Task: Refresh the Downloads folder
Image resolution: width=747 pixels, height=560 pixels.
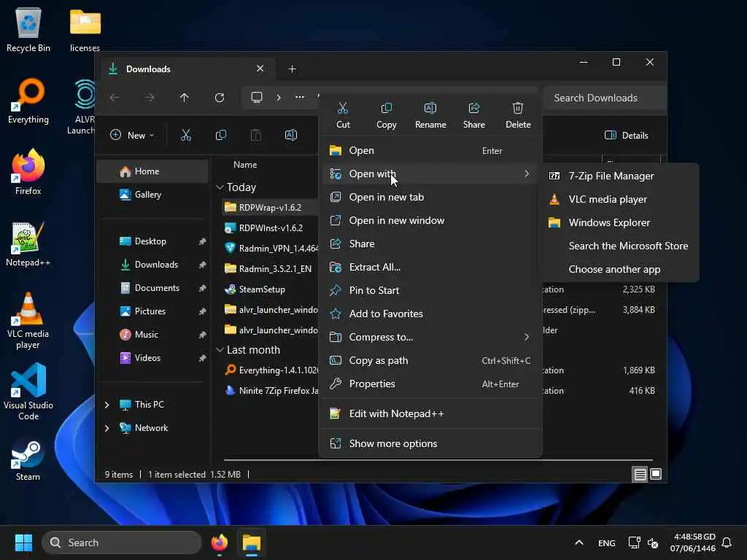Action: tap(220, 98)
